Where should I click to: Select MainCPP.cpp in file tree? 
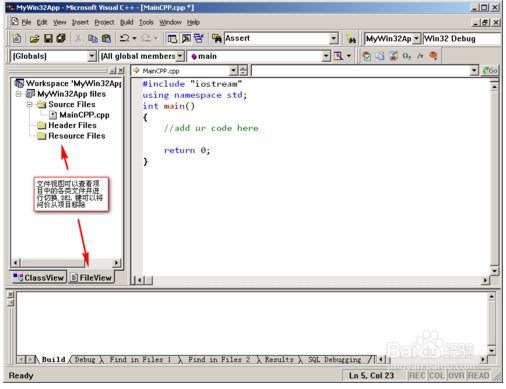84,115
